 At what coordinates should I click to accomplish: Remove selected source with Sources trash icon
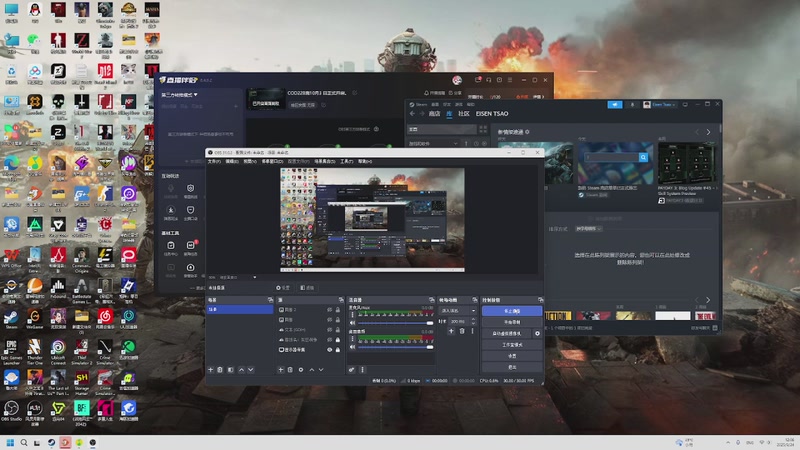pos(290,369)
